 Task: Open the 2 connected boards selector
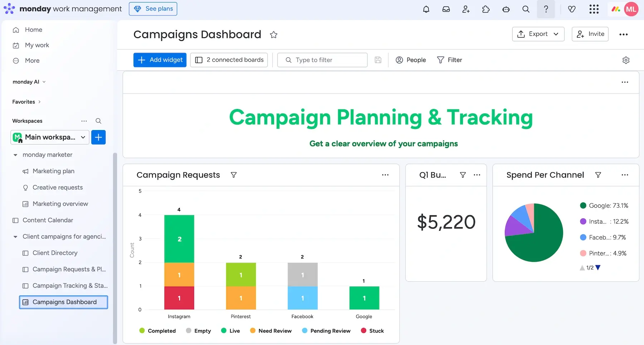[x=229, y=60]
